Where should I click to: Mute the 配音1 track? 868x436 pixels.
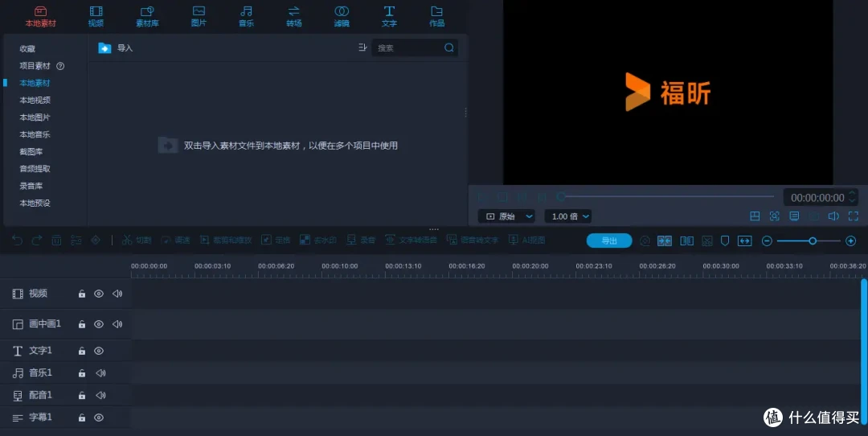[100, 395]
